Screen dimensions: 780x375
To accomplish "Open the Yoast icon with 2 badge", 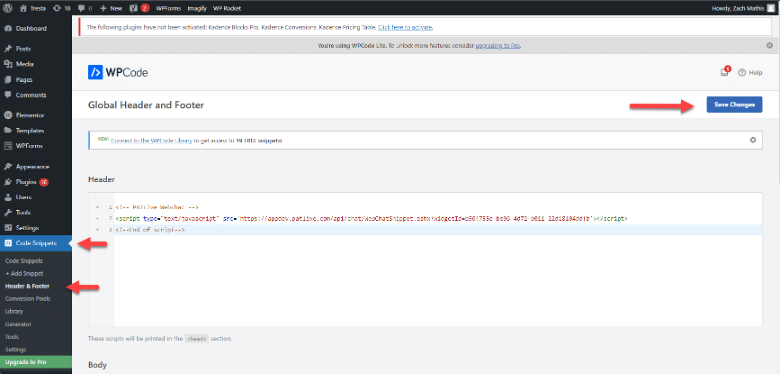I will [139, 8].
